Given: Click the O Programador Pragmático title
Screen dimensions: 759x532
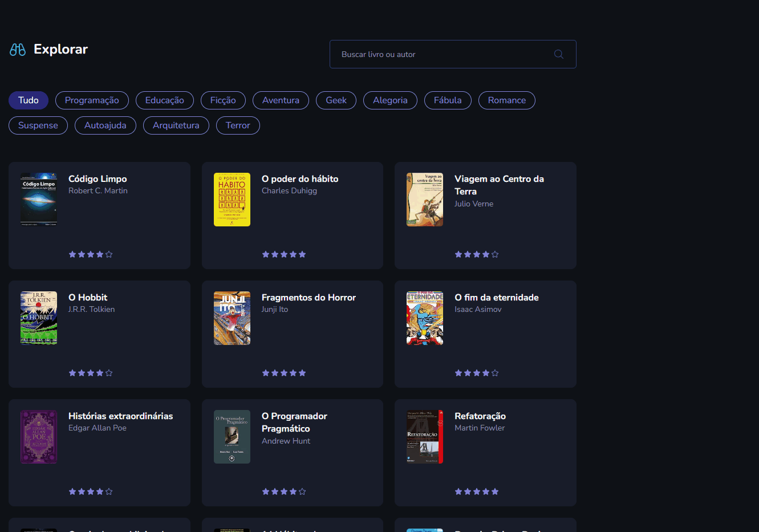Looking at the screenshot, I should [x=294, y=423].
